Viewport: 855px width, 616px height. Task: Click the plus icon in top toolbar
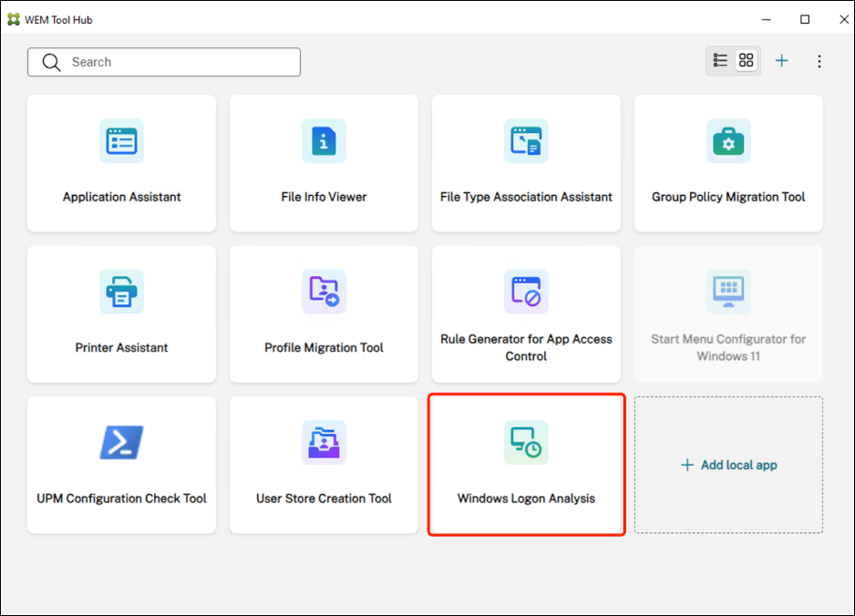pos(781,61)
